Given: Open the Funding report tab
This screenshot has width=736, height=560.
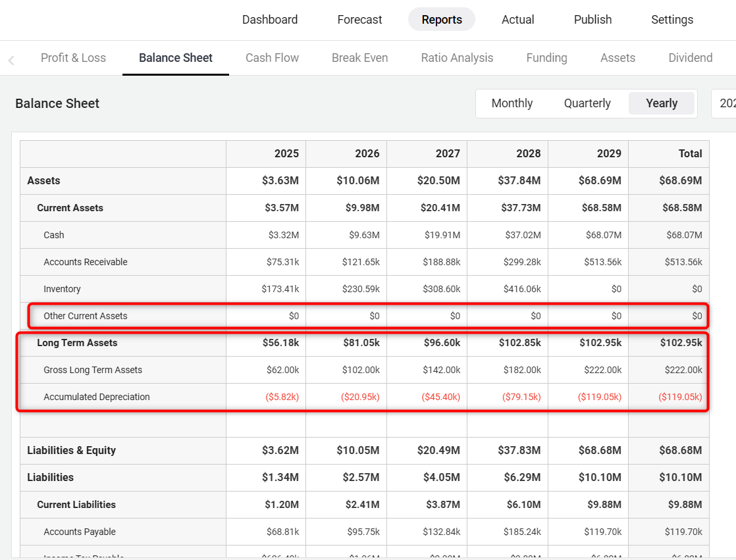Looking at the screenshot, I should [546, 58].
